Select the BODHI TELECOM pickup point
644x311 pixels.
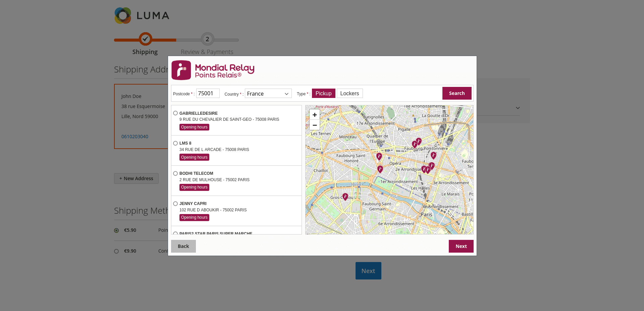coord(175,173)
